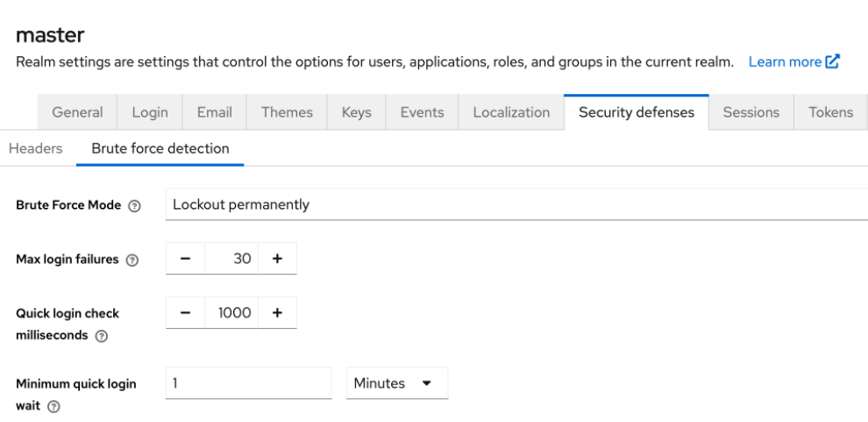Focus the Minimum quick login wait field

coord(248,383)
